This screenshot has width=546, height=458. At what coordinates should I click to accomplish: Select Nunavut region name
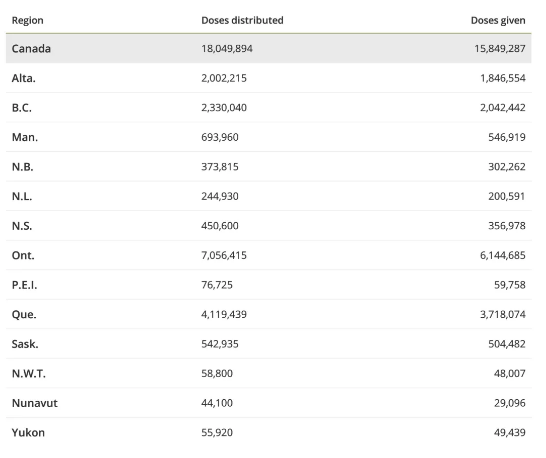pyautogui.click(x=35, y=403)
